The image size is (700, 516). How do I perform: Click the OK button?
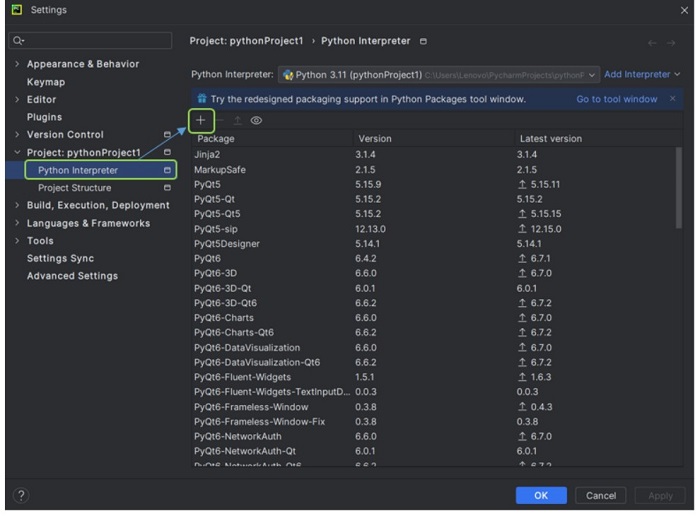point(541,496)
